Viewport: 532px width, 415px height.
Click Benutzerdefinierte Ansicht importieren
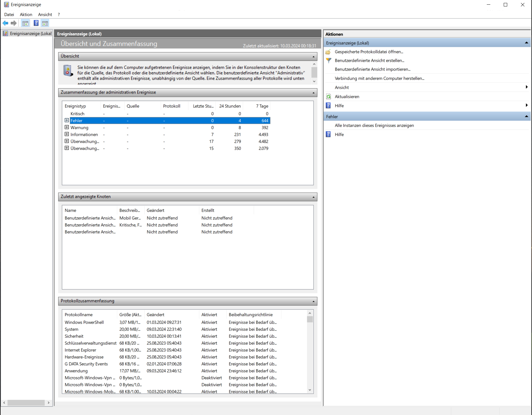click(x=373, y=69)
